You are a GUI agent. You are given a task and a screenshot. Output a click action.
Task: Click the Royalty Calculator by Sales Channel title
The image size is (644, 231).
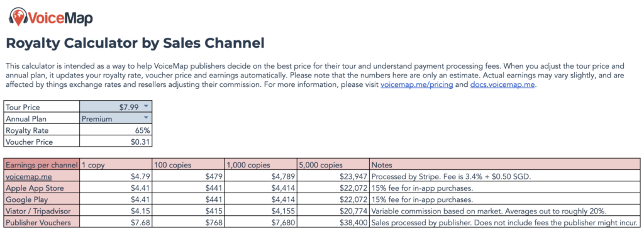(x=135, y=43)
